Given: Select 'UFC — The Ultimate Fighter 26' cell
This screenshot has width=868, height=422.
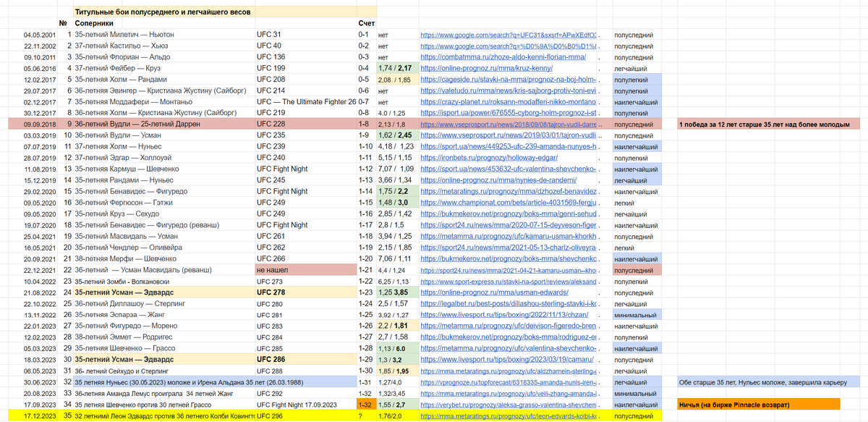Looking at the screenshot, I should [x=306, y=101].
